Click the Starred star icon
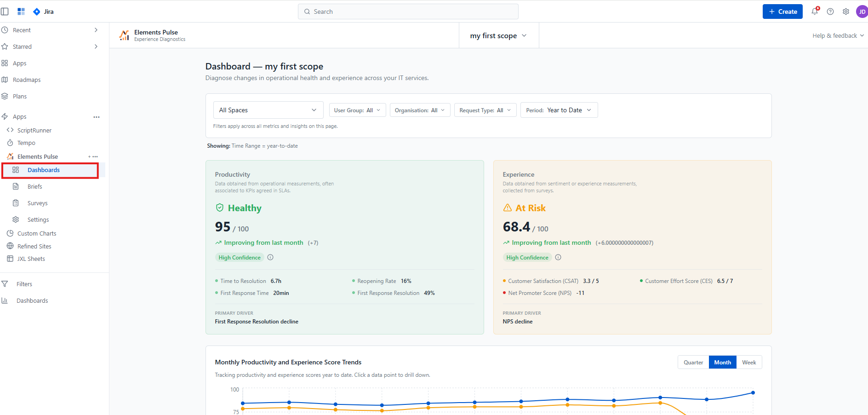 coord(5,46)
